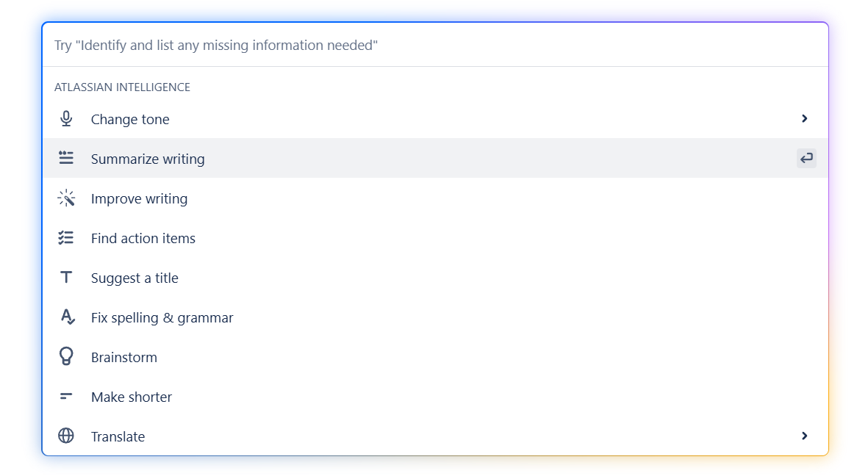Expand the Translate submenu chevron

click(x=804, y=436)
